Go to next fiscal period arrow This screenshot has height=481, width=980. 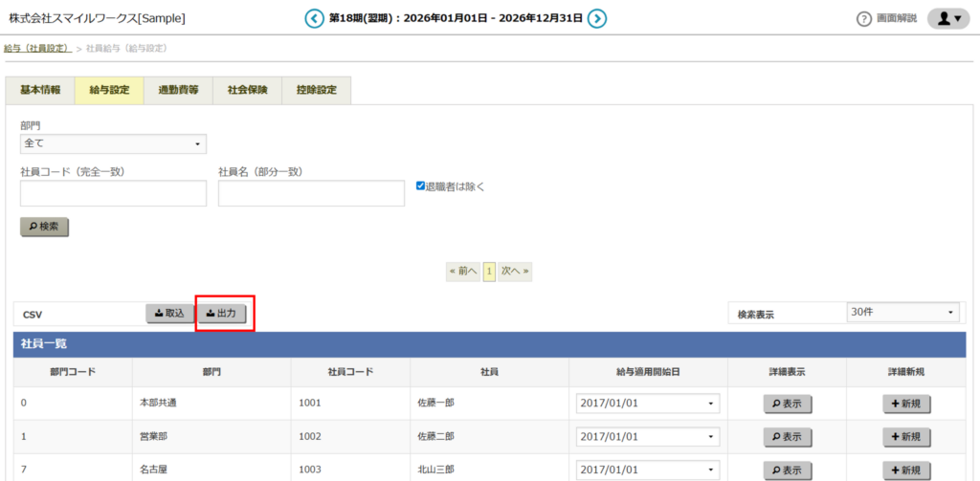(596, 18)
